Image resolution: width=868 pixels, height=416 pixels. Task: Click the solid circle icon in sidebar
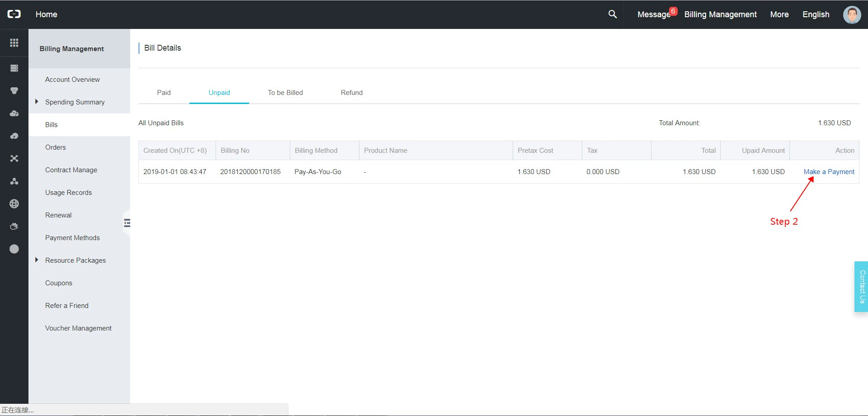[14, 249]
